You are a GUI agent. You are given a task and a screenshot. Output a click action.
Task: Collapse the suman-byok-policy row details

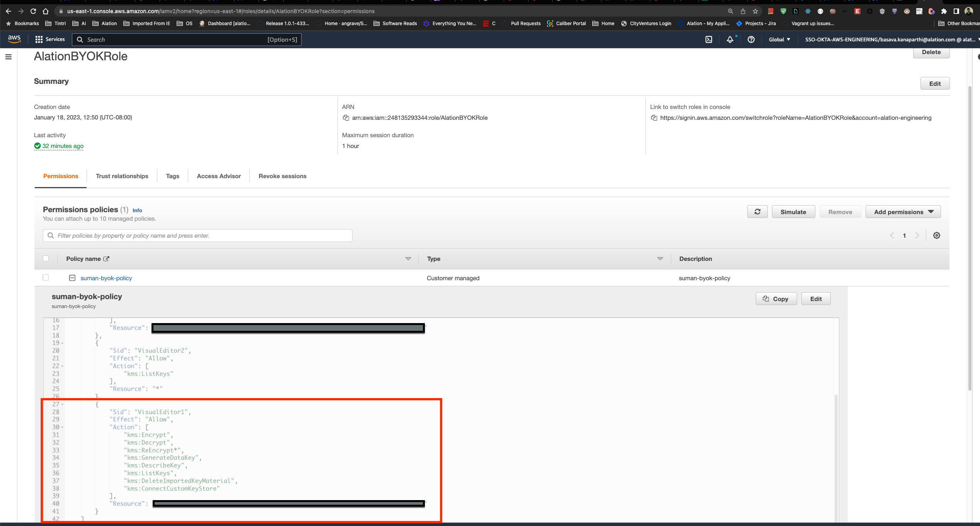pyautogui.click(x=72, y=278)
